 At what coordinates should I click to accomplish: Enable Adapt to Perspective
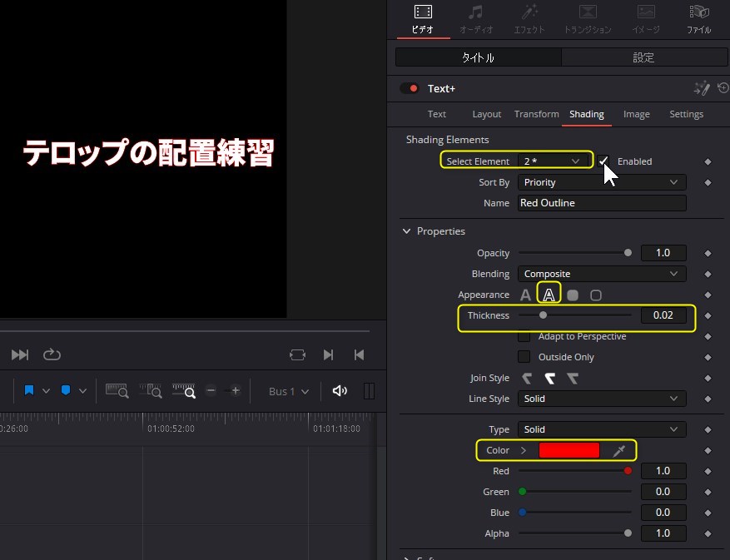524,336
